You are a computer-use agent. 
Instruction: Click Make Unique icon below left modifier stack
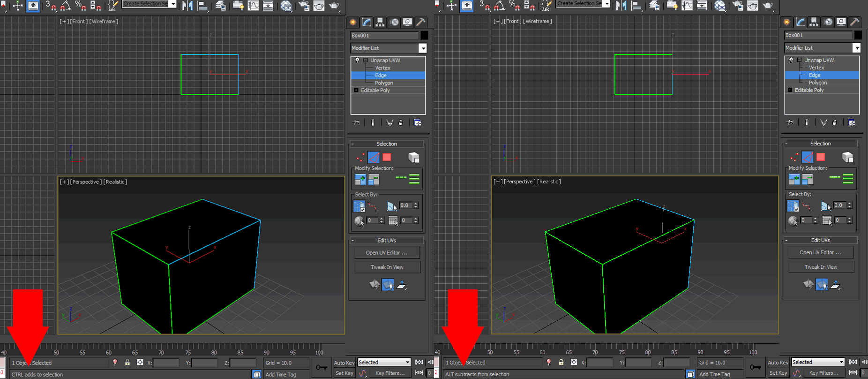pos(389,123)
